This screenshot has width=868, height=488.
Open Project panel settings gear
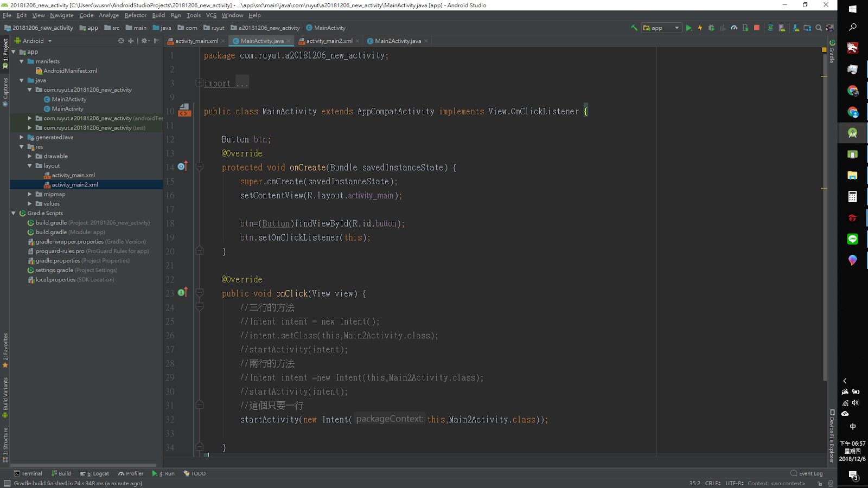[x=145, y=41]
